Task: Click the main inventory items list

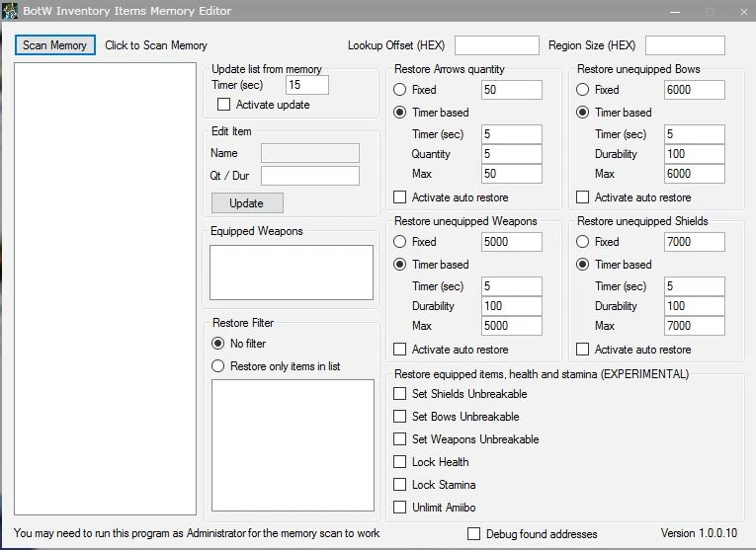Action: (105, 289)
